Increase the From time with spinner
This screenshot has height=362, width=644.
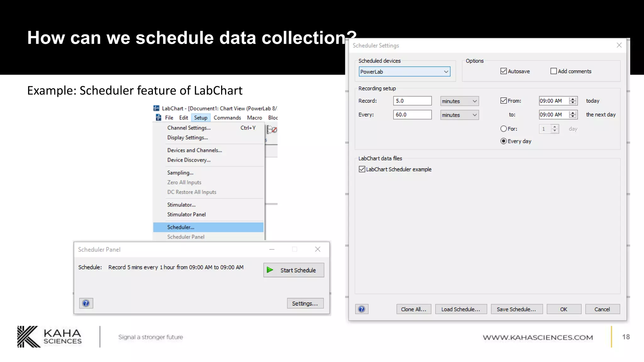573,99
